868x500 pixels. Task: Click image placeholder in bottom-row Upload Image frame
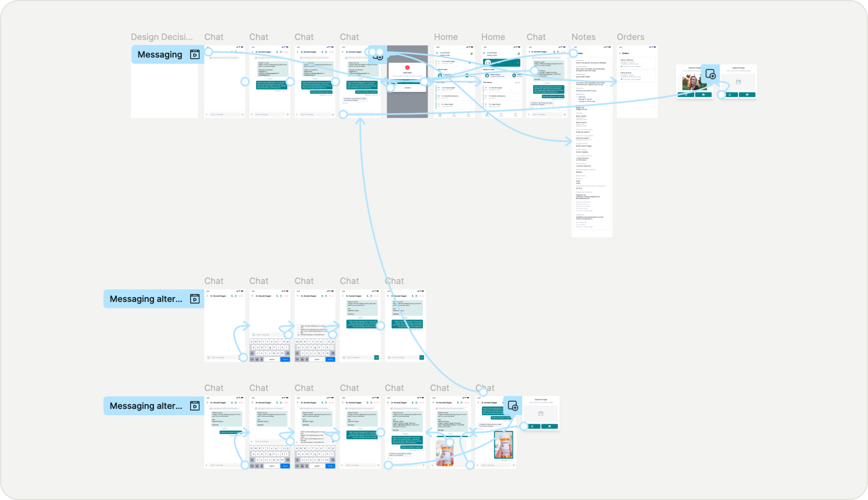[x=541, y=414]
